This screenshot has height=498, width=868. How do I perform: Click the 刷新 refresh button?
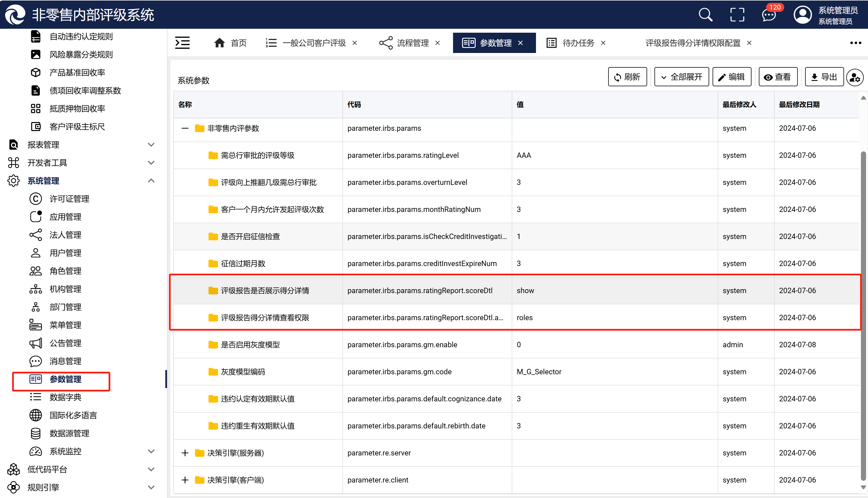pos(627,77)
